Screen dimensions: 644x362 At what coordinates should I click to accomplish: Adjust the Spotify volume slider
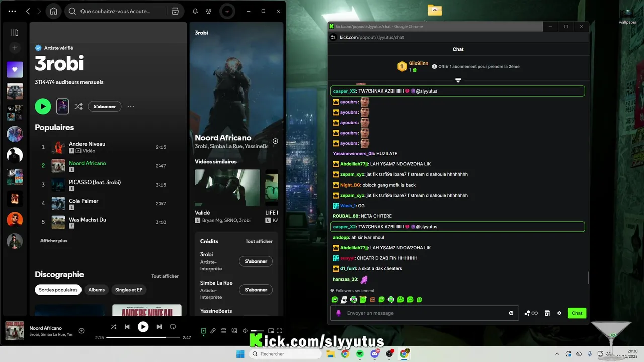[x=257, y=331]
